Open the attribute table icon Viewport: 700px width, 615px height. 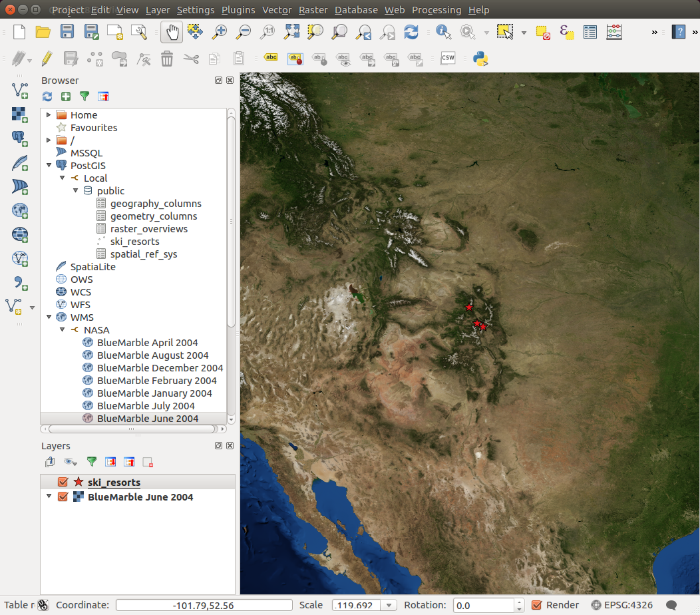590,32
